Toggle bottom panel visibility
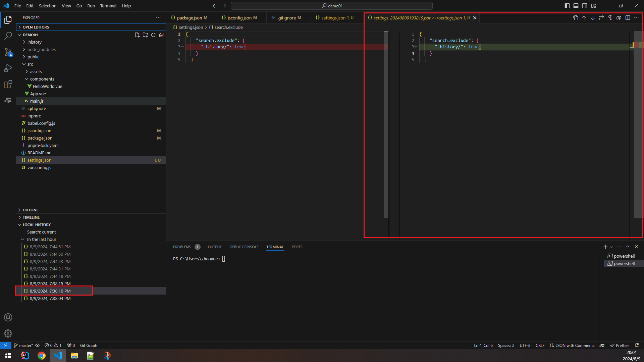Image resolution: width=644 pixels, height=362 pixels. [x=576, y=6]
